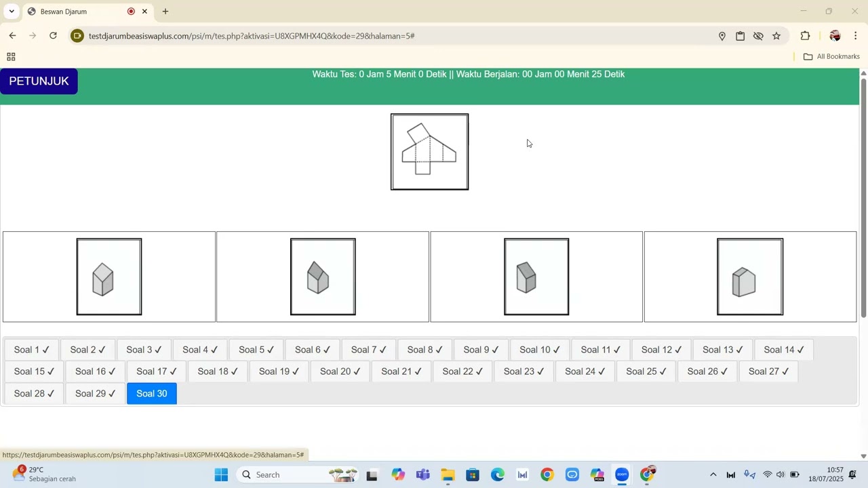The image size is (868, 488).
Task: Jump to Soal 7
Action: [369, 350]
